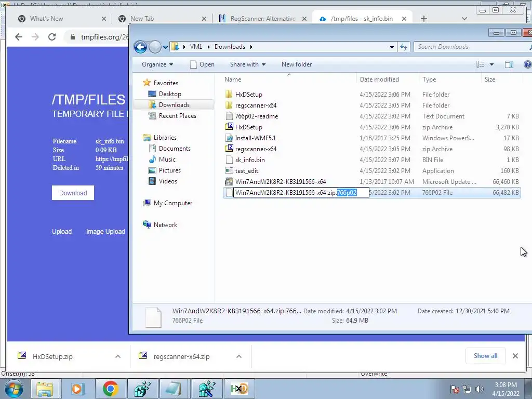Click Open in Explorer toolbar
This screenshot has height=399, width=532.
click(x=202, y=64)
